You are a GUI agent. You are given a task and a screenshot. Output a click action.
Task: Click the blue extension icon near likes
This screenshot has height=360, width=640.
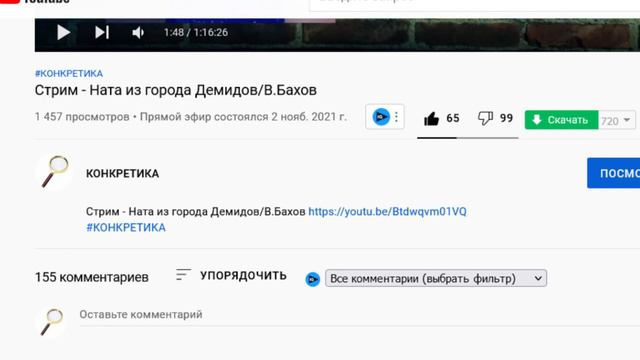pos(381,117)
